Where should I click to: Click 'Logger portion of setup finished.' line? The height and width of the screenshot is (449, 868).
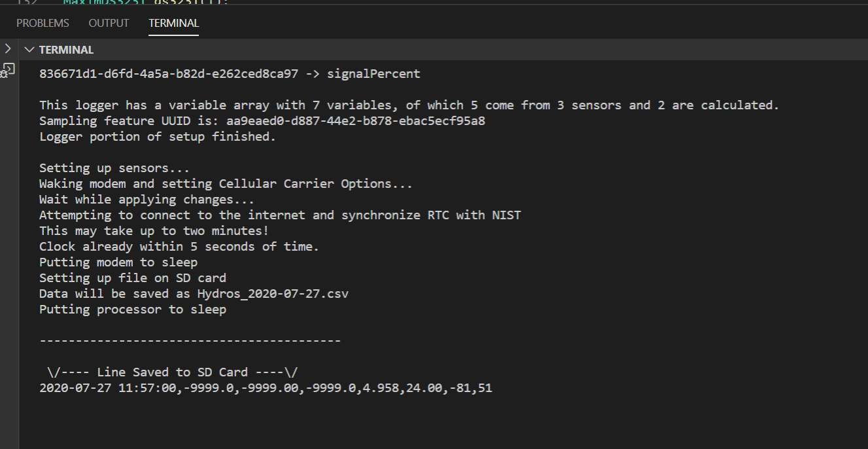coord(157,137)
